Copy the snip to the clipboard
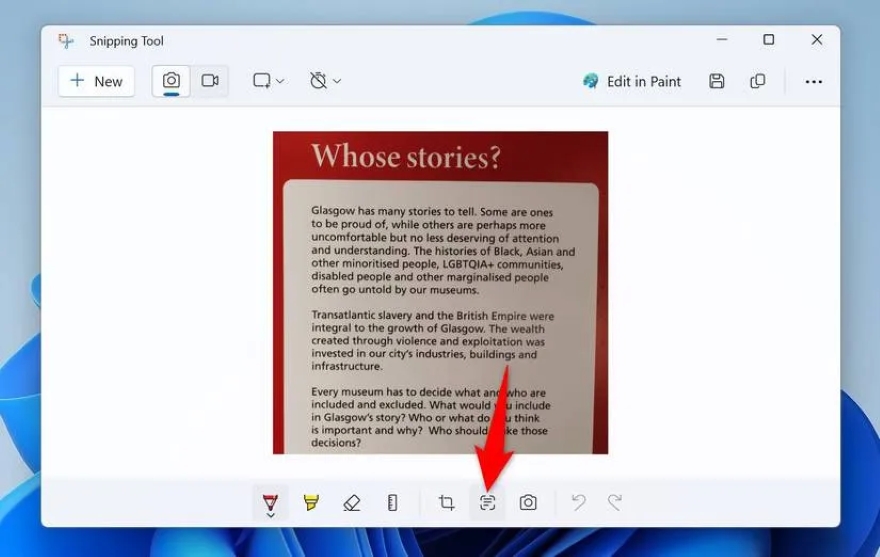This screenshot has height=557, width=880. tap(758, 81)
